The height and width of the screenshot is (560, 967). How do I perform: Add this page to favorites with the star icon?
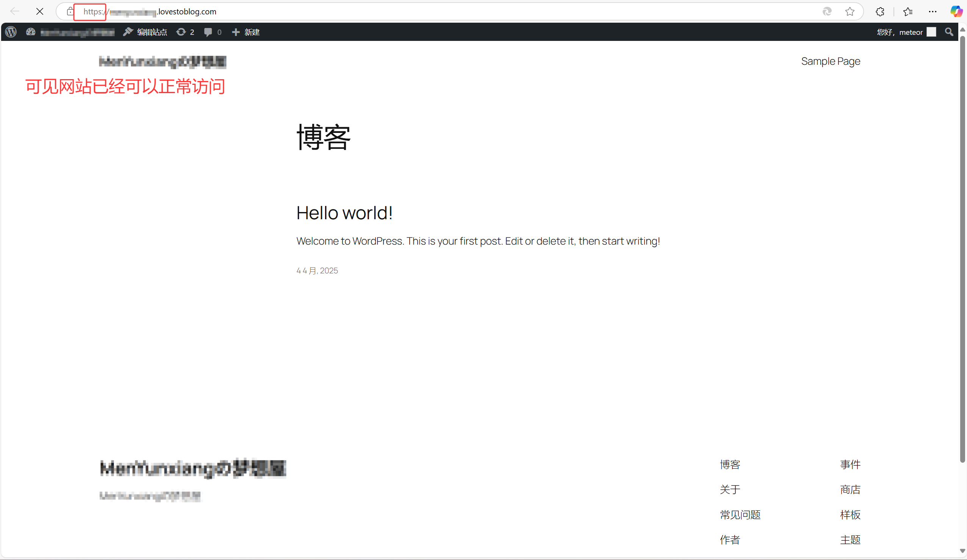[850, 11]
